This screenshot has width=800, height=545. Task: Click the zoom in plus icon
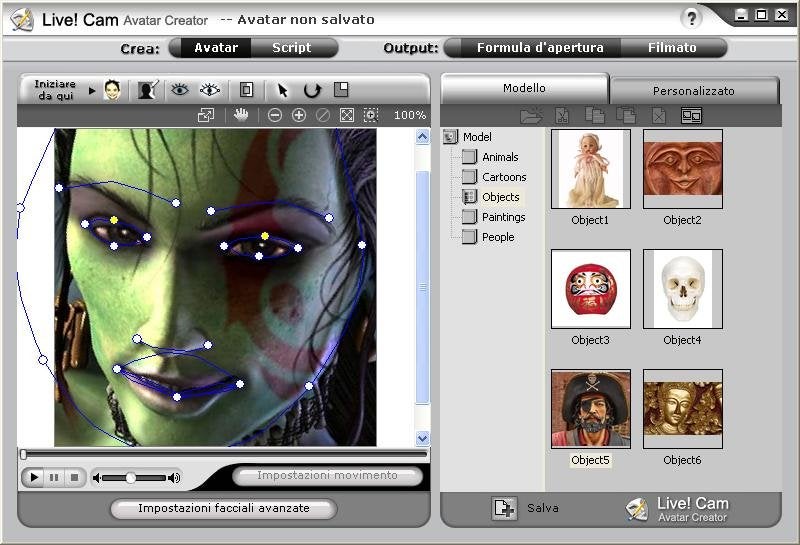298,115
